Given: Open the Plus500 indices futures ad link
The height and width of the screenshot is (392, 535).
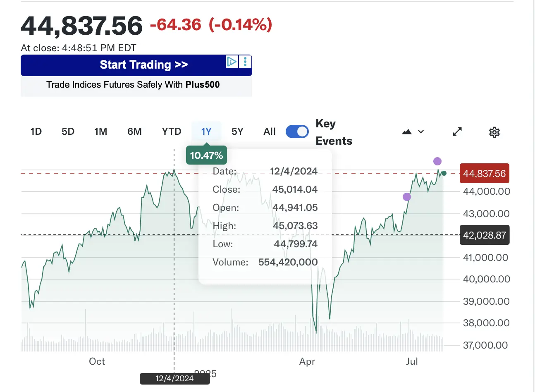Looking at the screenshot, I should [133, 85].
